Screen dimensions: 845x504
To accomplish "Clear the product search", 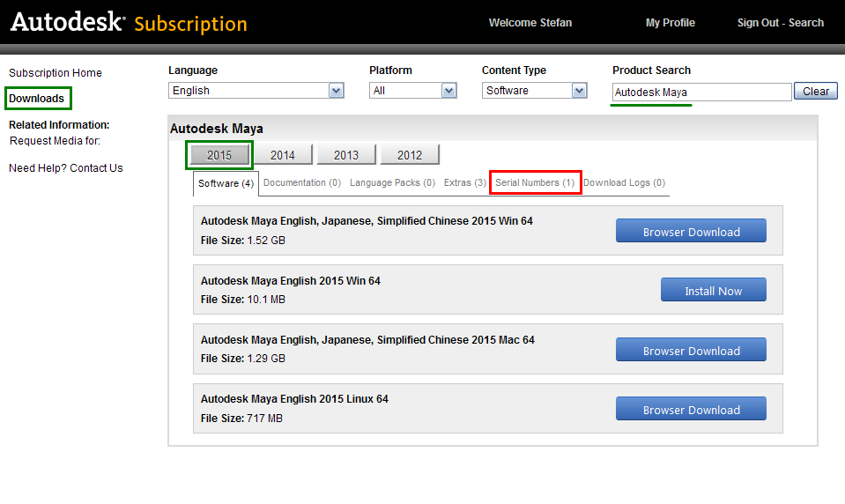I will [815, 91].
